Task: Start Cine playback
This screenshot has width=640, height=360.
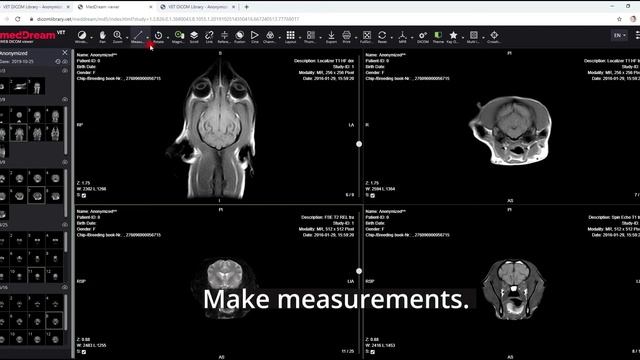Action: click(255, 36)
